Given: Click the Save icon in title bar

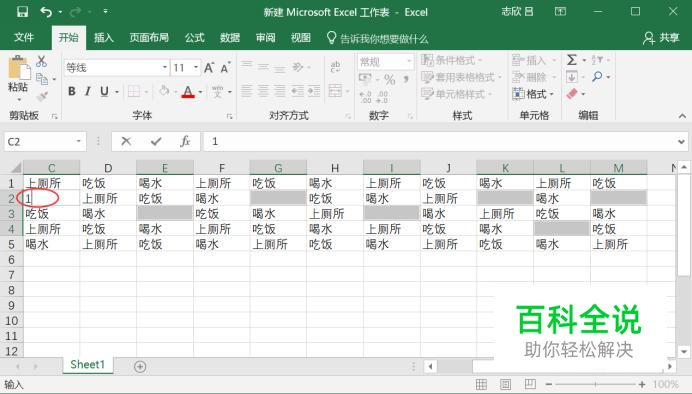Looking at the screenshot, I should [22, 11].
